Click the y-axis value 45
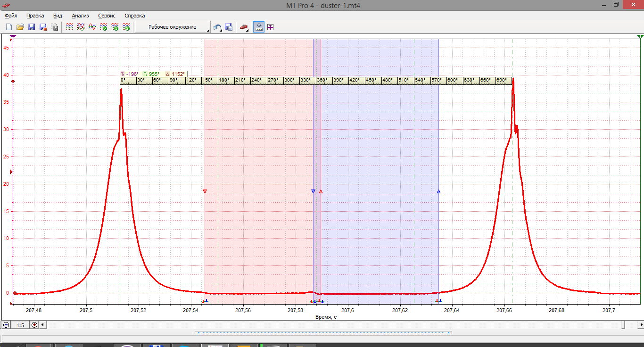The width and height of the screenshot is (644, 347). tap(6, 48)
